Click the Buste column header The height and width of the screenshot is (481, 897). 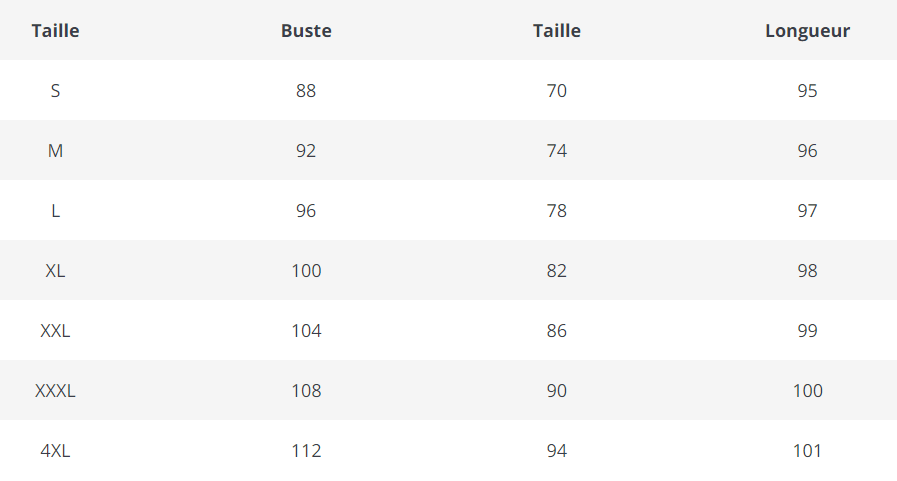coord(306,31)
